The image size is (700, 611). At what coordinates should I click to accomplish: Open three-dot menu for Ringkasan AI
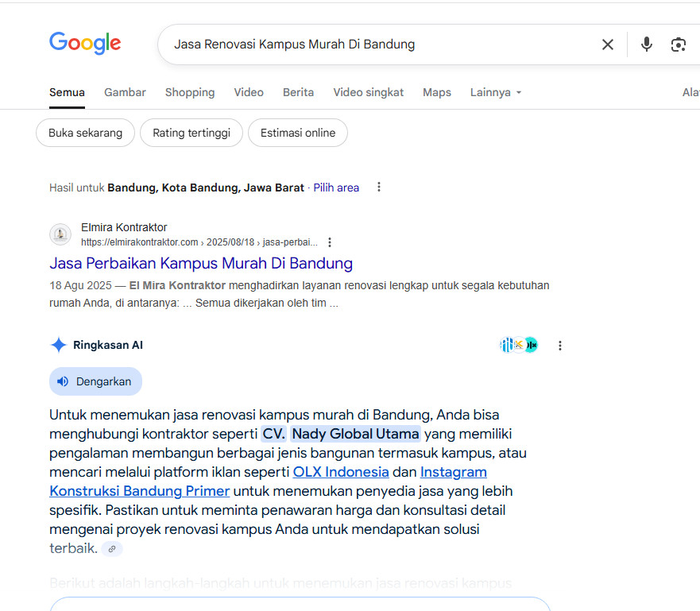pos(560,346)
